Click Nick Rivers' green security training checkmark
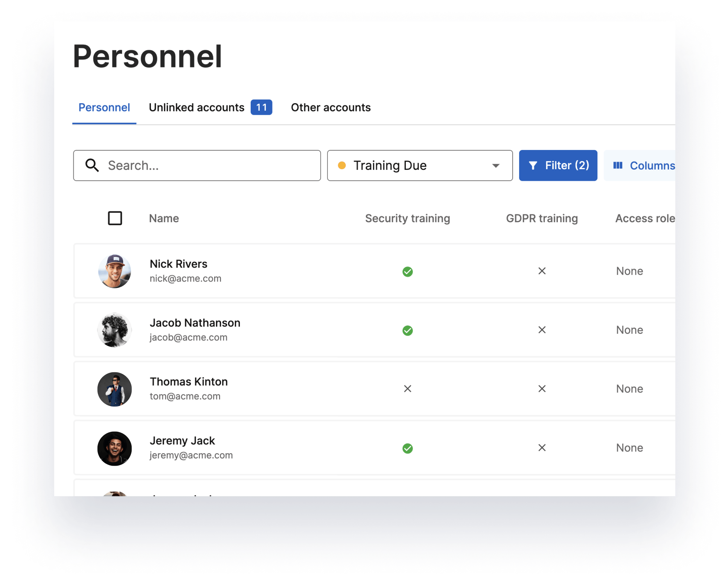 point(407,271)
